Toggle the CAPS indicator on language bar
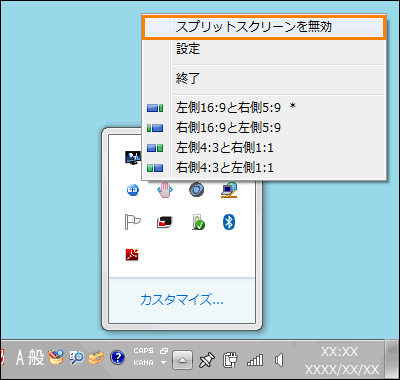The height and width of the screenshot is (380, 400). coord(144,351)
